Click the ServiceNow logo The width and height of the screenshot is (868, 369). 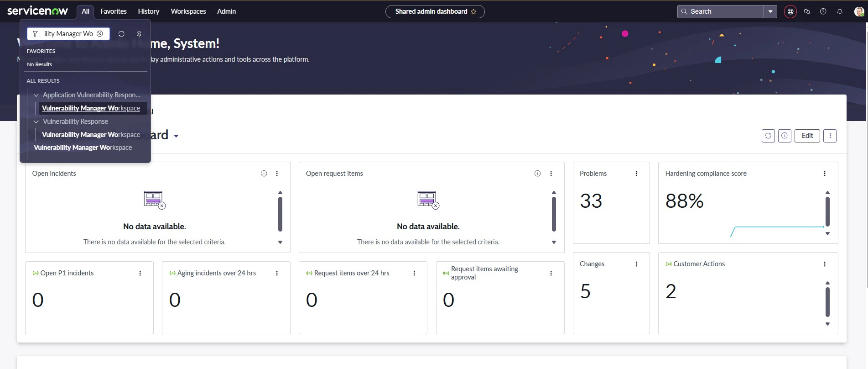[x=37, y=11]
